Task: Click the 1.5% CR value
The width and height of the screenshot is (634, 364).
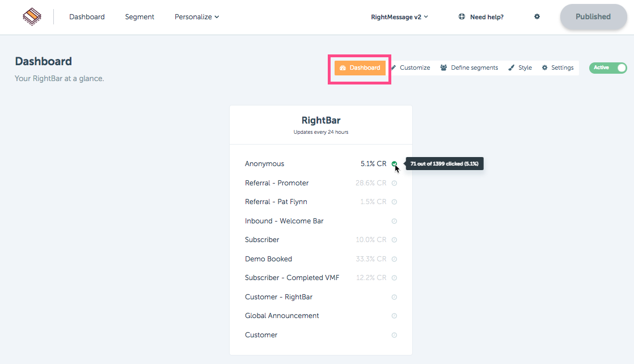Action: pos(373,202)
